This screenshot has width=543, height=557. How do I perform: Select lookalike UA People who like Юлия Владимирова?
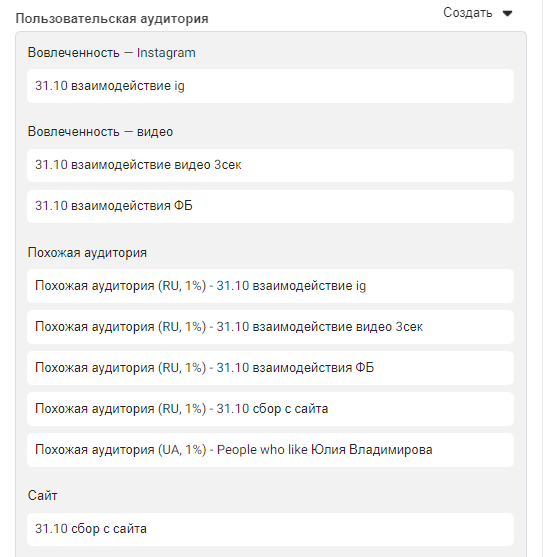pyautogui.click(x=270, y=450)
